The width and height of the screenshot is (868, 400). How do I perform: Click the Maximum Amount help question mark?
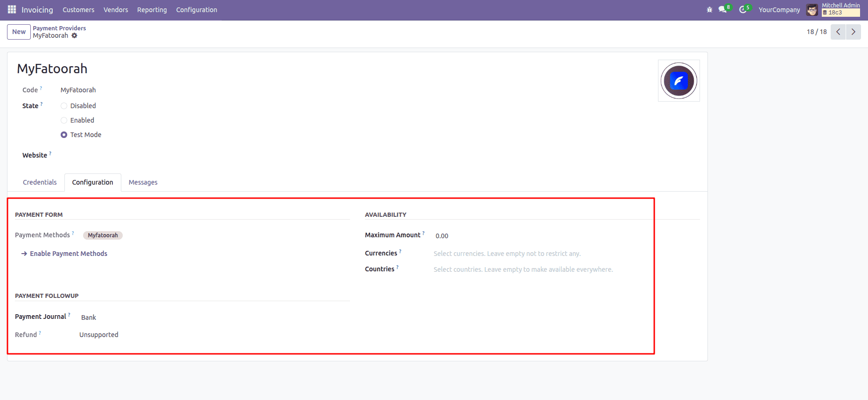(424, 233)
